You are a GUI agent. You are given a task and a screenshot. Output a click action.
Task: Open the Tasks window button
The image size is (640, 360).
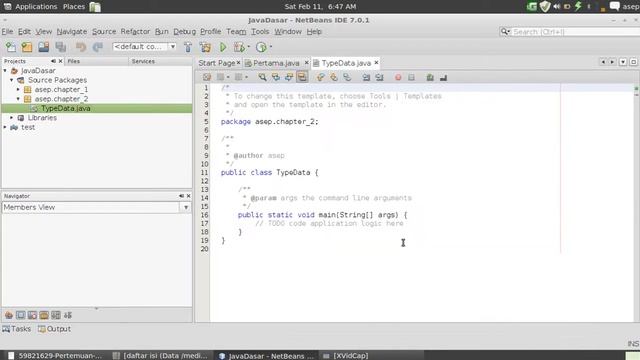click(x=17, y=329)
